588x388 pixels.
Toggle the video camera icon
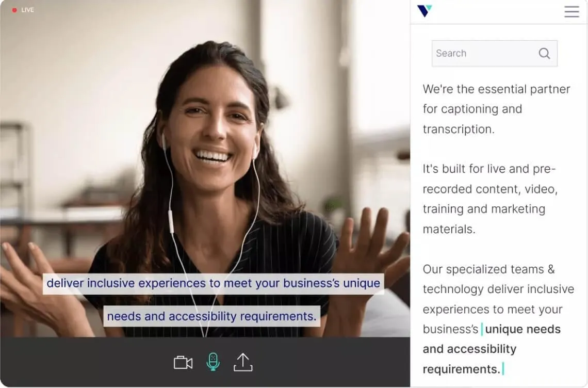[183, 363]
